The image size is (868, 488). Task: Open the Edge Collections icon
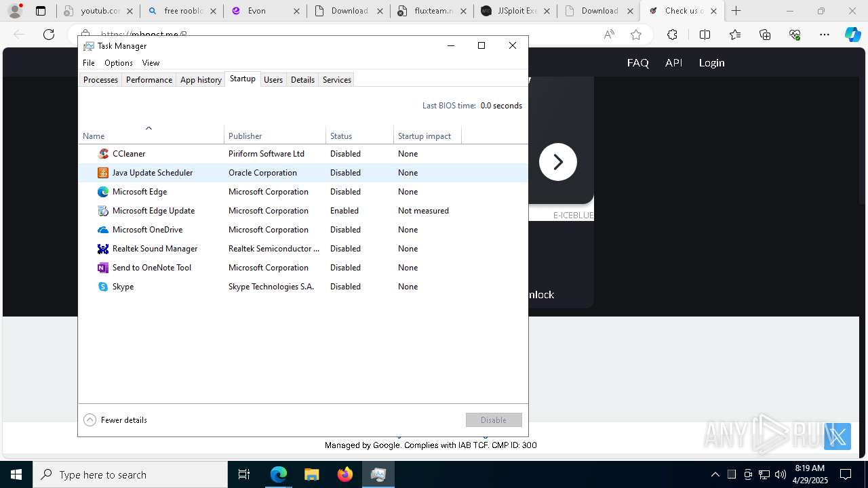coord(765,35)
